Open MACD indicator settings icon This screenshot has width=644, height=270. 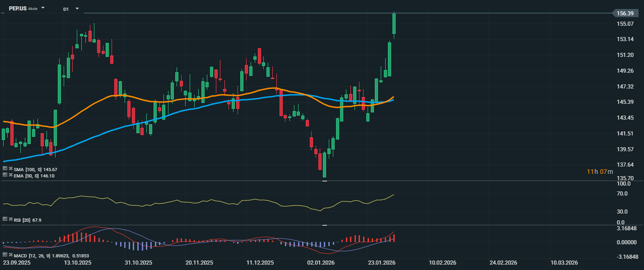5,255
